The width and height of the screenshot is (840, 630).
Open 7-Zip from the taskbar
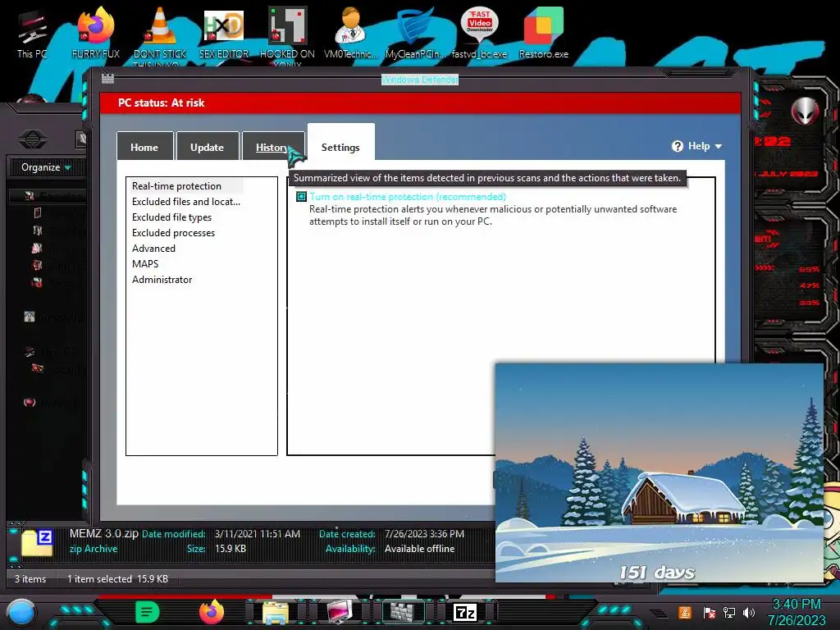click(x=465, y=612)
